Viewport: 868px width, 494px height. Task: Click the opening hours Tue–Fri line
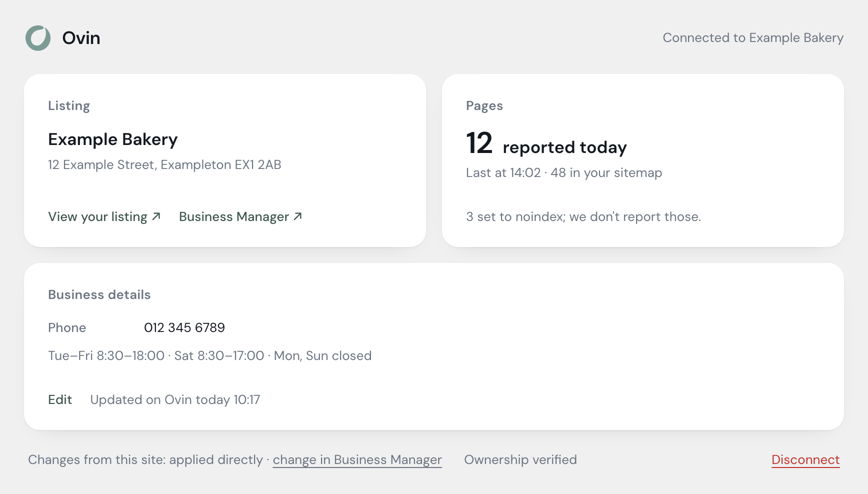[x=210, y=355]
